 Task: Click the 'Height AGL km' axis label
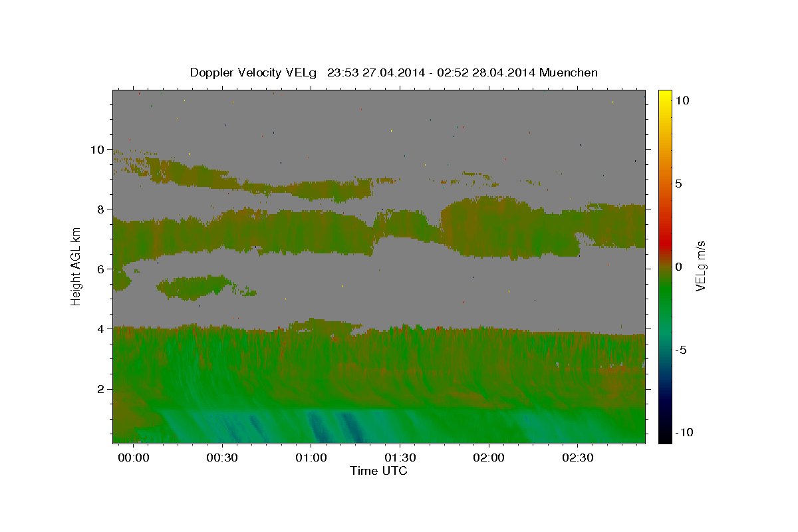[x=76, y=266]
